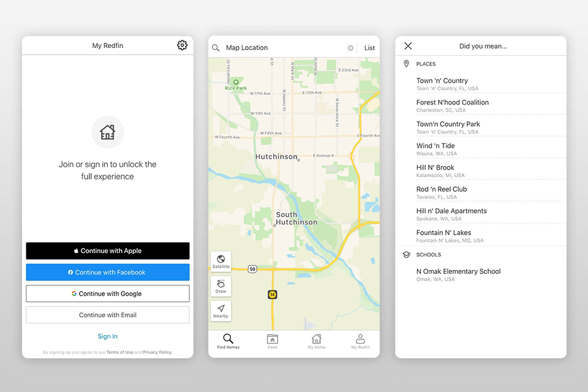Open the Find Homes tab
Image resolution: width=588 pixels, height=392 pixels.
[228, 341]
